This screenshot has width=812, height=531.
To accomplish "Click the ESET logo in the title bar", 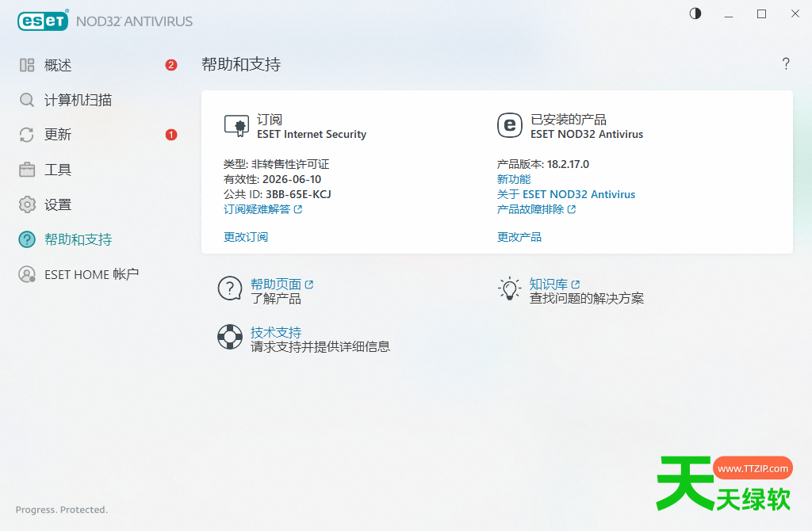I will click(x=43, y=21).
